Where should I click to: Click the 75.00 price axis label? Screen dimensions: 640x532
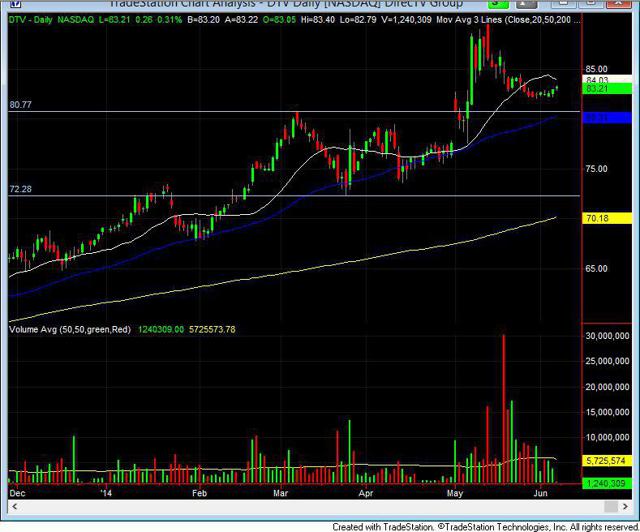596,169
